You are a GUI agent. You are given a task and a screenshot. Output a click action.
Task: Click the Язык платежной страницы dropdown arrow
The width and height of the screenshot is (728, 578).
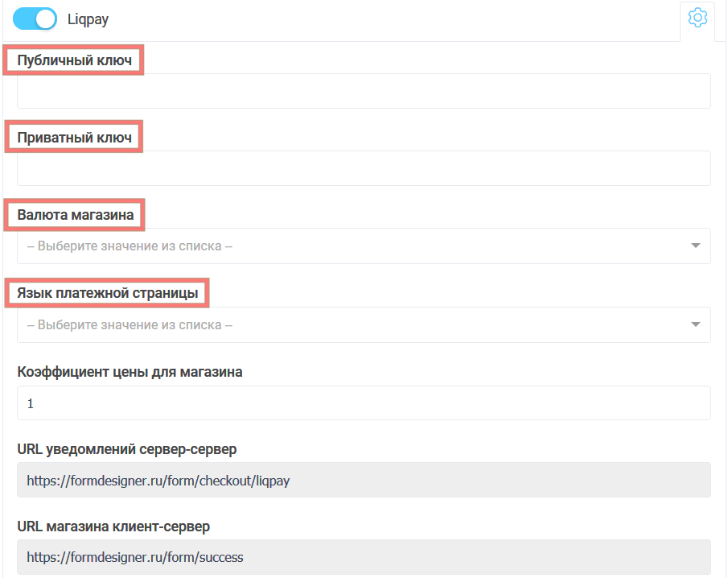(x=696, y=324)
